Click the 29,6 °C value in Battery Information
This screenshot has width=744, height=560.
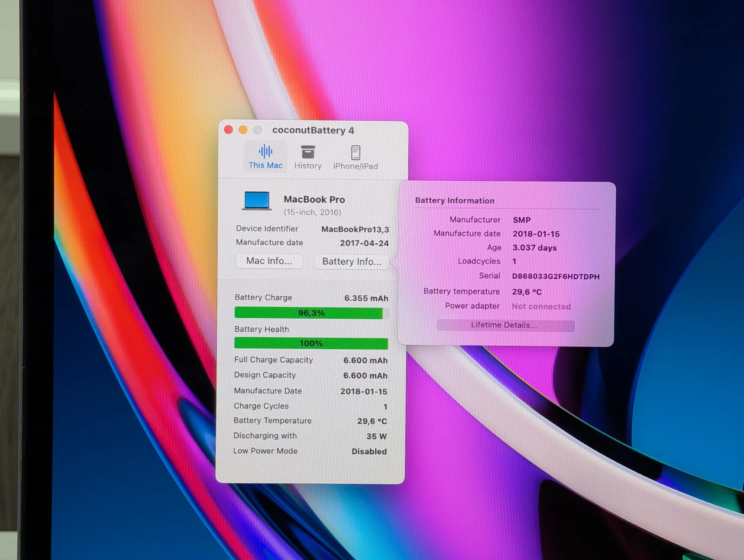[527, 292]
